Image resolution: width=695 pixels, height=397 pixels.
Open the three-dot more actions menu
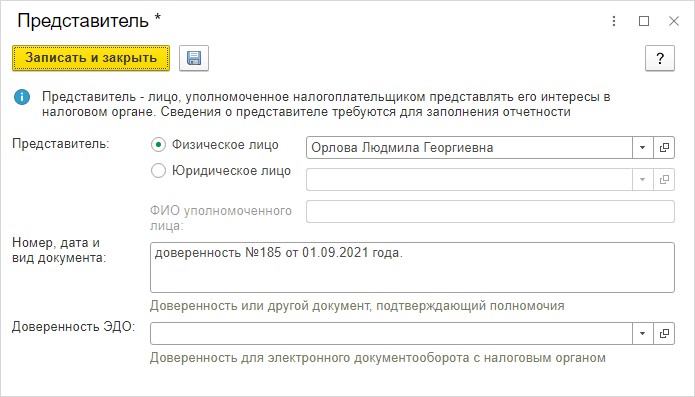[614, 21]
